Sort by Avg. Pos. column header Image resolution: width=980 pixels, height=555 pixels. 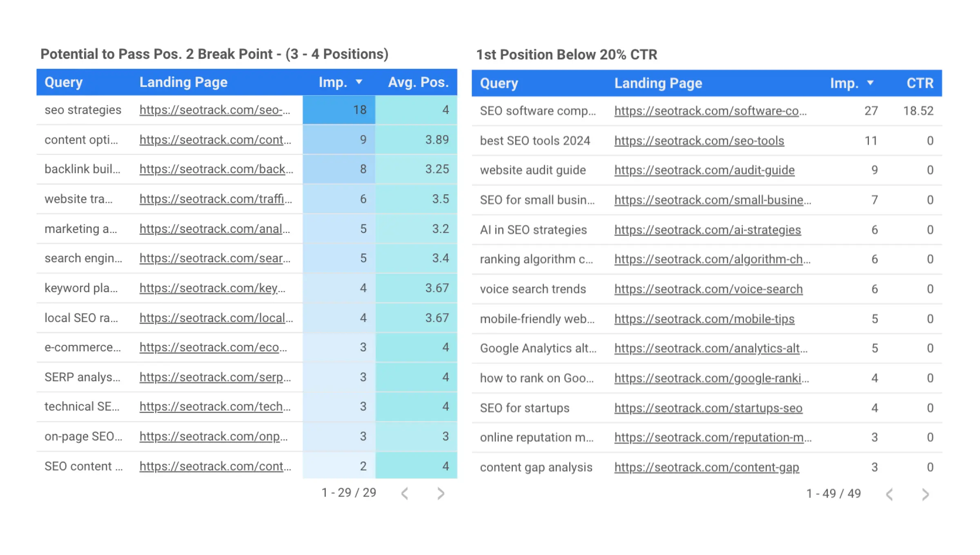point(418,82)
